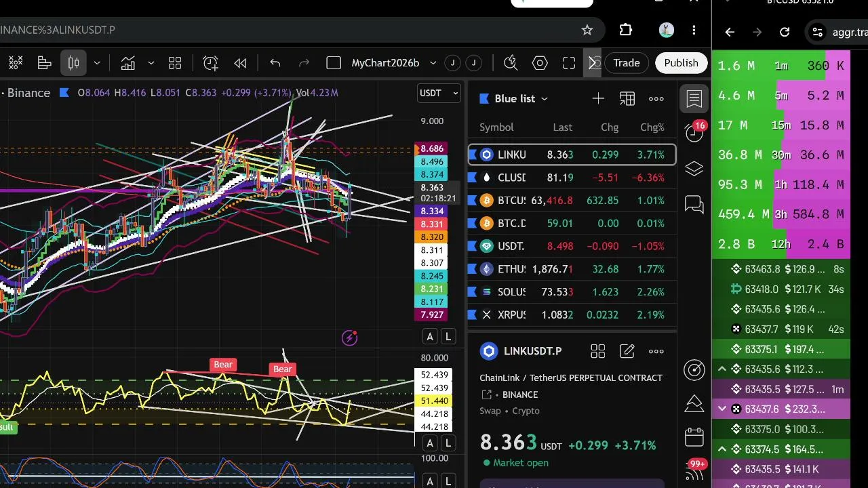This screenshot has width=868, height=488.
Task: Toggle L log-scale below the 44.218 labels
Action: (448, 443)
